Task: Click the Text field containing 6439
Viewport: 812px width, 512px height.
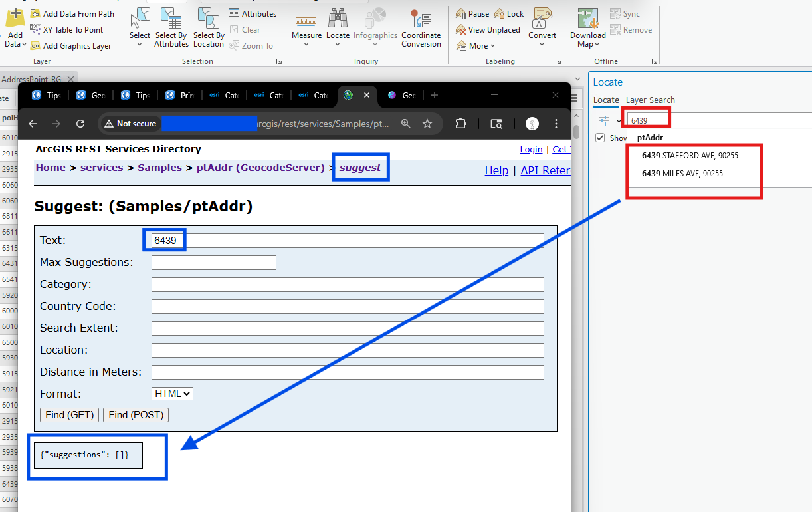Action: (348, 240)
